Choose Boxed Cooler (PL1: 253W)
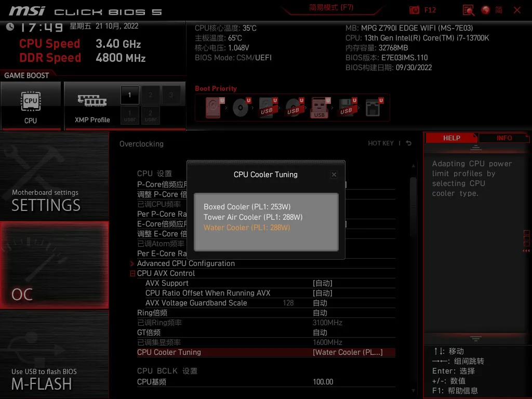The height and width of the screenshot is (399, 532). pyautogui.click(x=247, y=207)
